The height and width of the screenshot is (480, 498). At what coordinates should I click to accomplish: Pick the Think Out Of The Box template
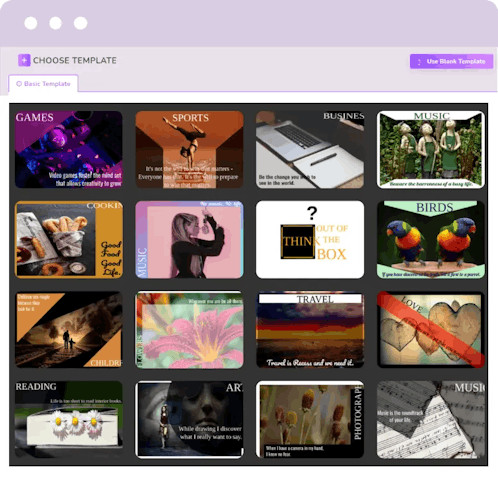(x=310, y=240)
